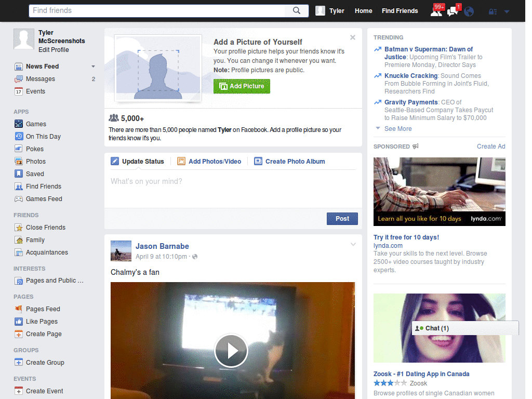This screenshot has height=399, width=532.
Task: Click Tyler's profile avatar in top bar
Action: tap(320, 11)
